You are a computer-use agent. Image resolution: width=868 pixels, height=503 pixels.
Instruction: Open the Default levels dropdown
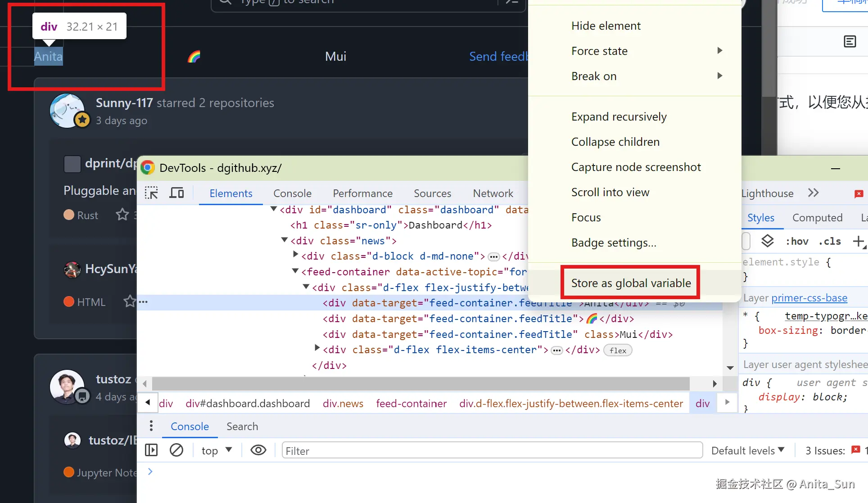pyautogui.click(x=748, y=450)
